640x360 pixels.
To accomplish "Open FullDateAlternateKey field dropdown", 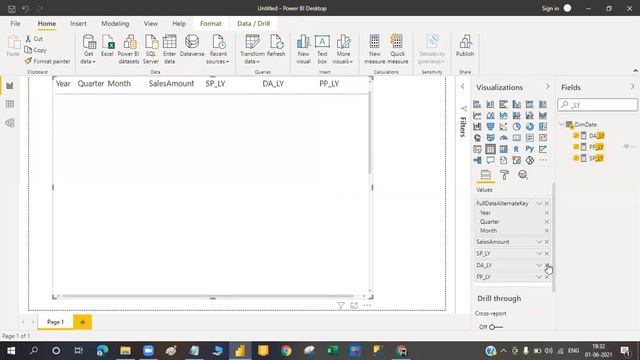I will (x=539, y=203).
